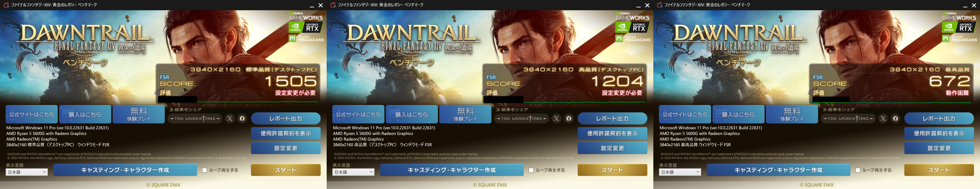Image resolution: width=980 pixels, height=189 pixels.
Task: Enable ループ再生する checkbox in left window
Action: point(205,170)
